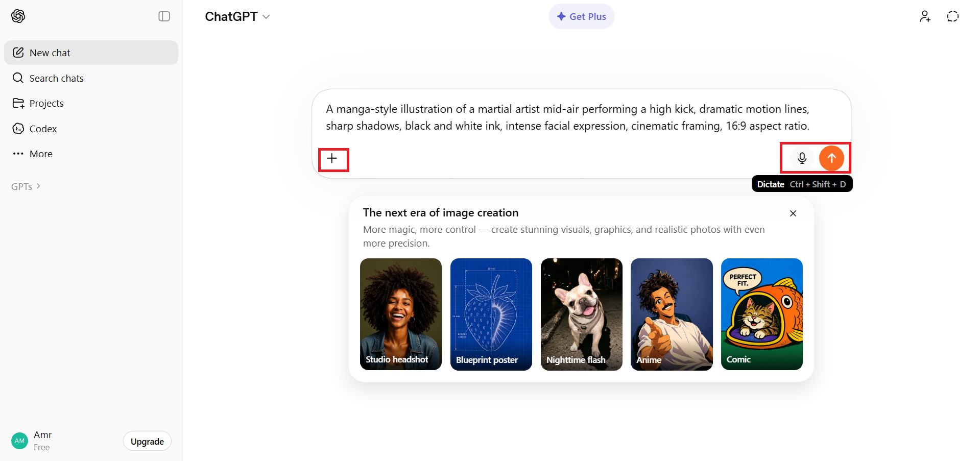Image resolution: width=980 pixels, height=461 pixels.
Task: Click the Get Plus button
Action: point(581,16)
